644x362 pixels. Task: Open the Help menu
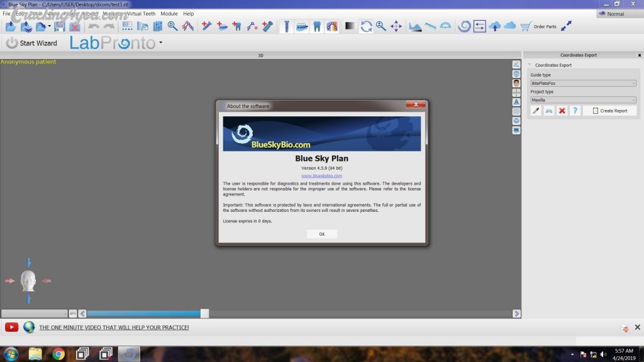tap(188, 13)
